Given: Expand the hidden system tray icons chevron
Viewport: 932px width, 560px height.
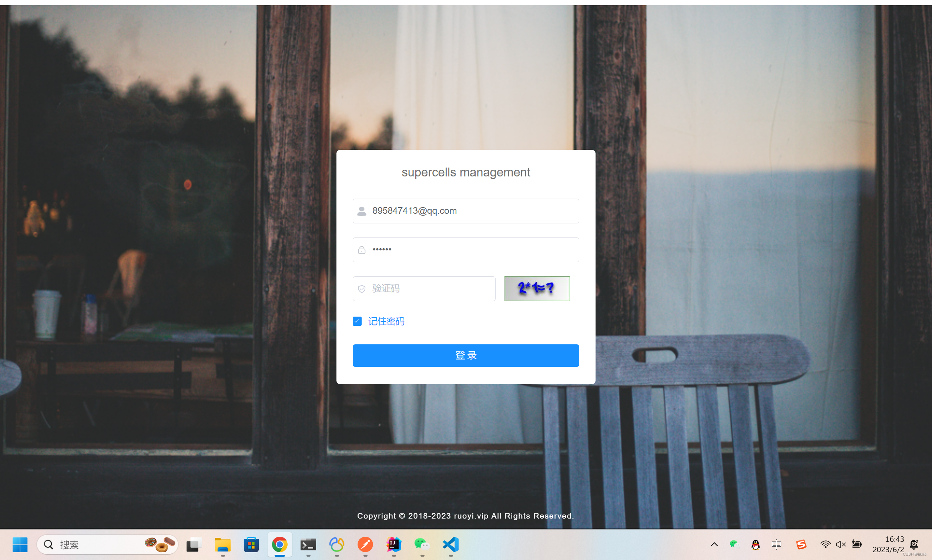Looking at the screenshot, I should tap(714, 544).
